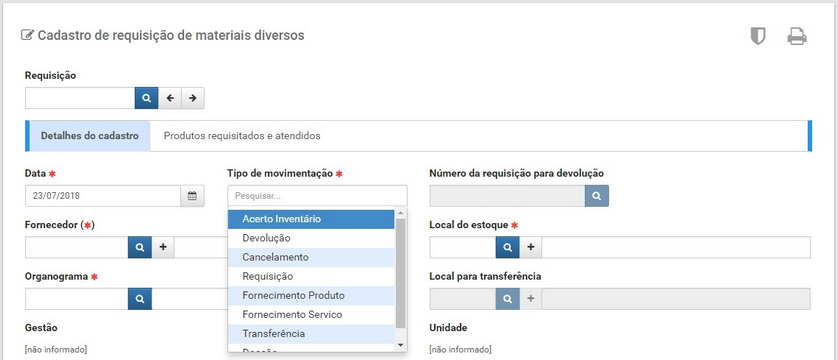Click the Tipo de movimentação Pesquisar field
Viewport: 838px width, 360px height.
click(317, 196)
